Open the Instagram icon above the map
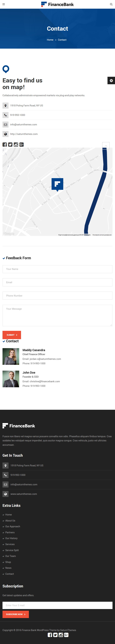The image size is (115, 644). pos(16,145)
